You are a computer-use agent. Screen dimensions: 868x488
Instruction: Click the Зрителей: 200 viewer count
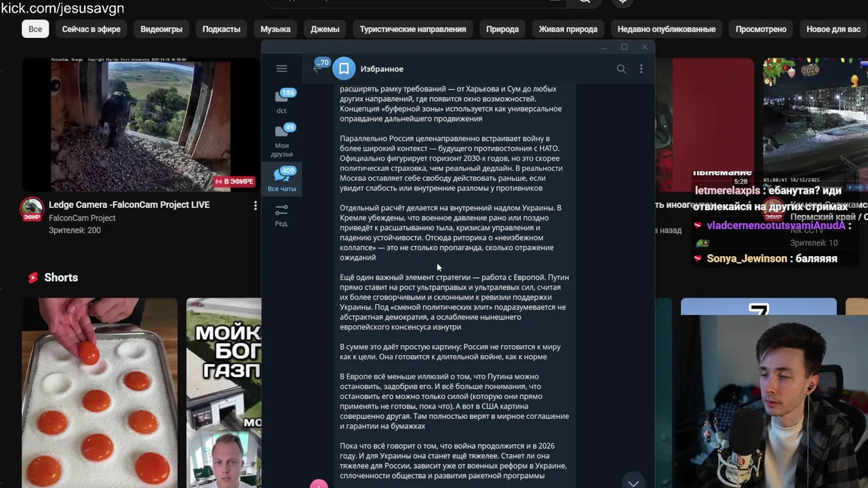(x=75, y=230)
